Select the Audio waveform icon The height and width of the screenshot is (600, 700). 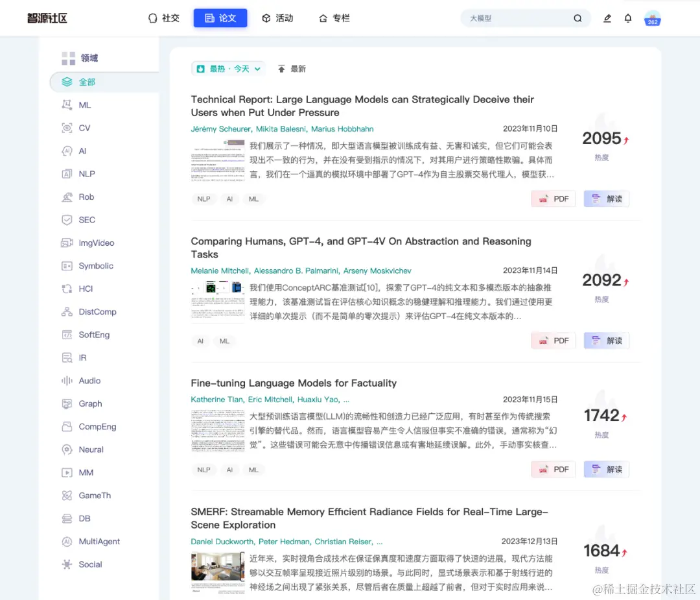tap(67, 381)
